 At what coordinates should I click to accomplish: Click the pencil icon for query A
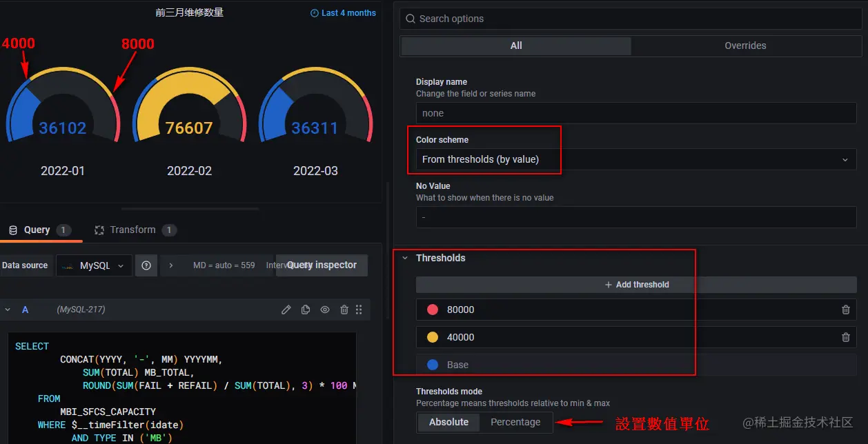[x=286, y=310]
